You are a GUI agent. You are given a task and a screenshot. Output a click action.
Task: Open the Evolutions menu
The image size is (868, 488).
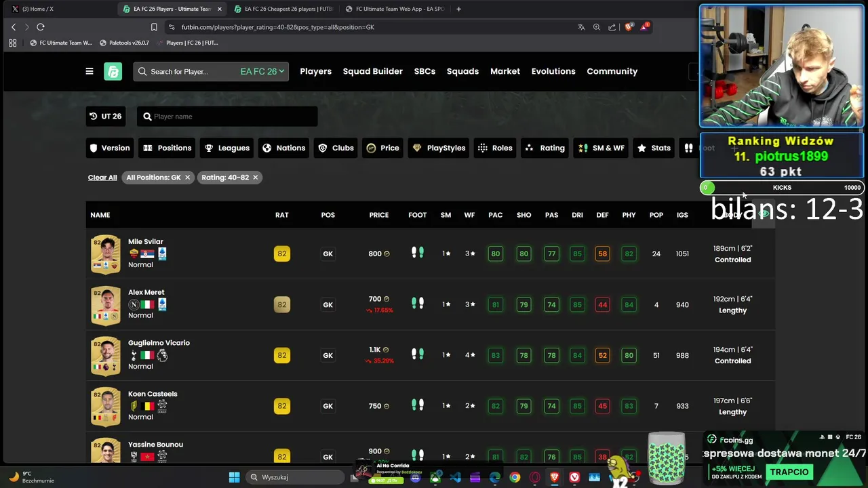pos(553,71)
